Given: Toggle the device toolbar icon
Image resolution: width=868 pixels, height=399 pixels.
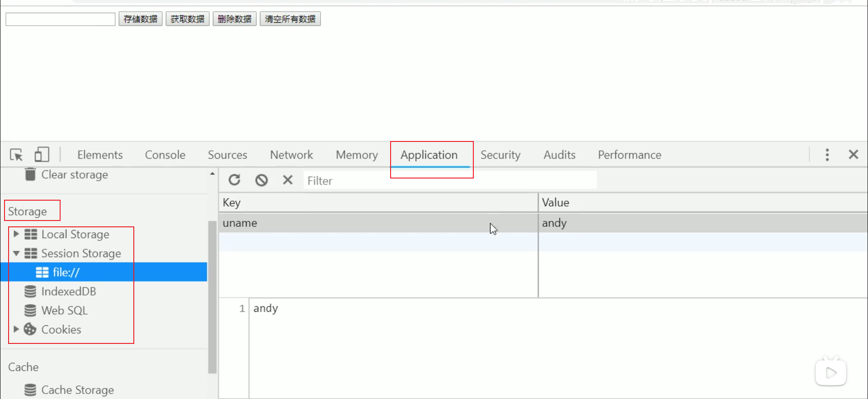Looking at the screenshot, I should point(42,155).
